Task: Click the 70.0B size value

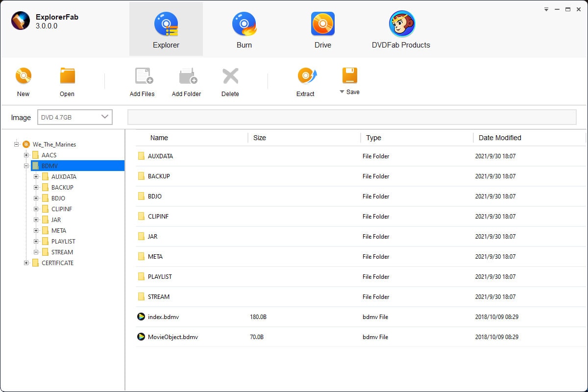Action: coord(257,337)
